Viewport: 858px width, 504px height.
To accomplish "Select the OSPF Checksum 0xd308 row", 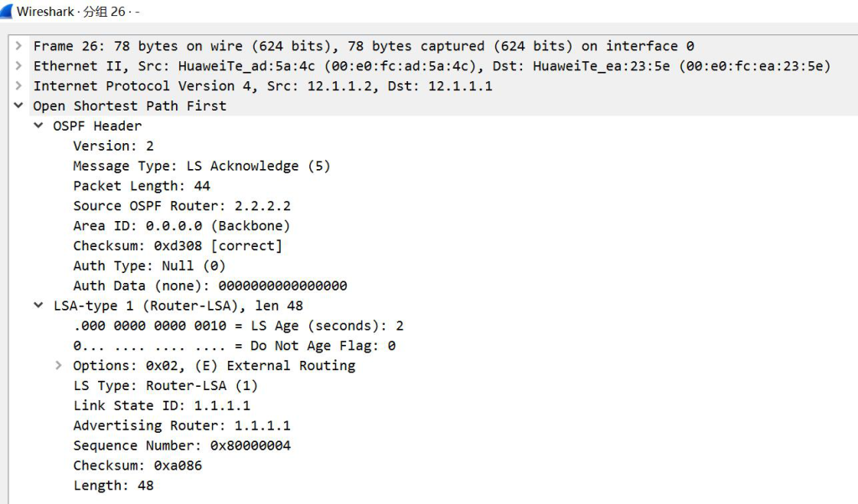I will tap(178, 245).
